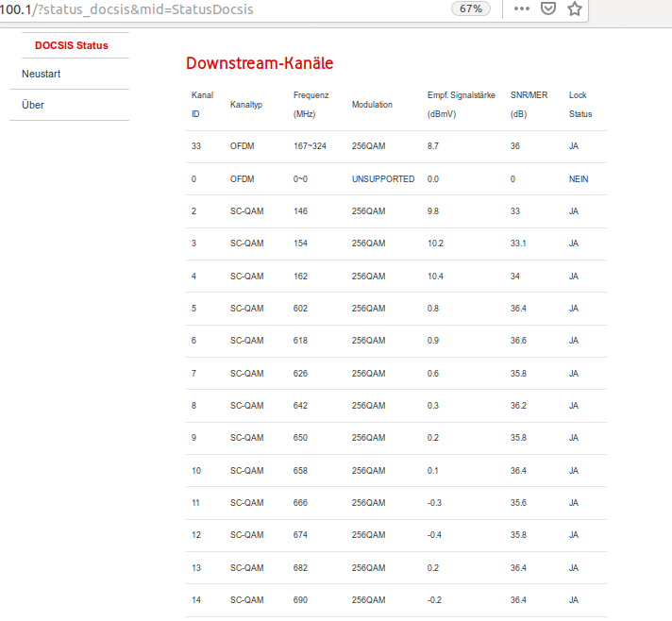This screenshot has width=672, height=621.
Task: Click 256QAM modulation in channel 5 row
Action: point(369,309)
